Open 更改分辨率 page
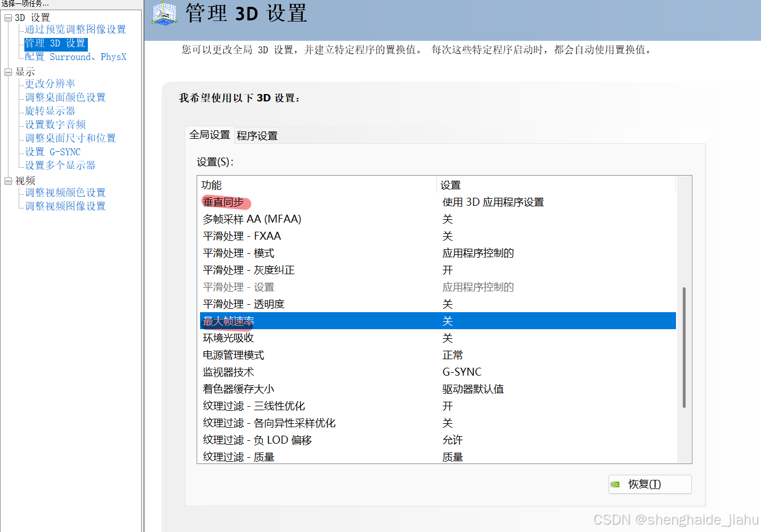 coord(50,84)
